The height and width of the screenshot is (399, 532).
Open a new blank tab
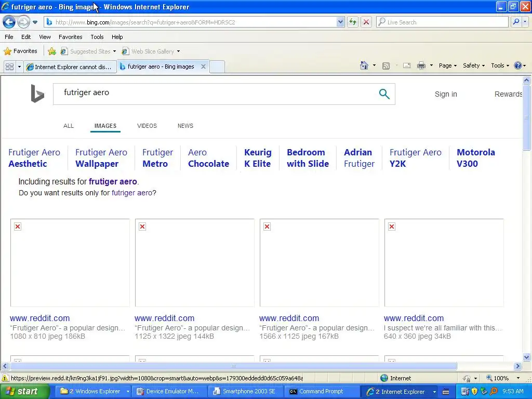coord(217,66)
